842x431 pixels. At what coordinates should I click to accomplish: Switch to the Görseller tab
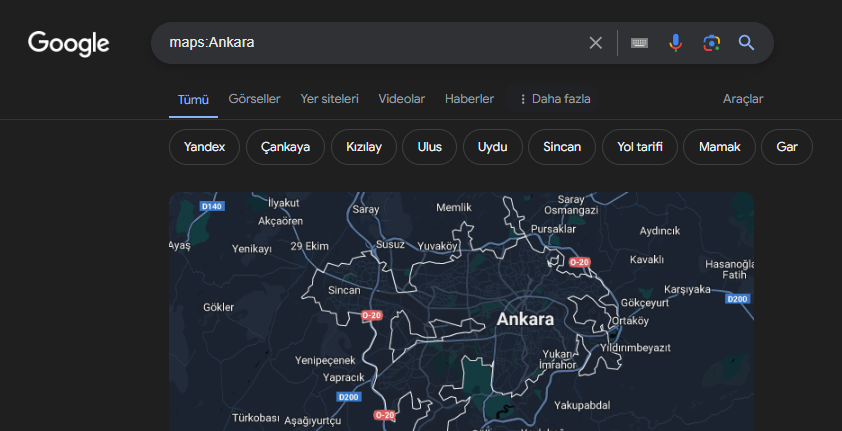click(254, 99)
